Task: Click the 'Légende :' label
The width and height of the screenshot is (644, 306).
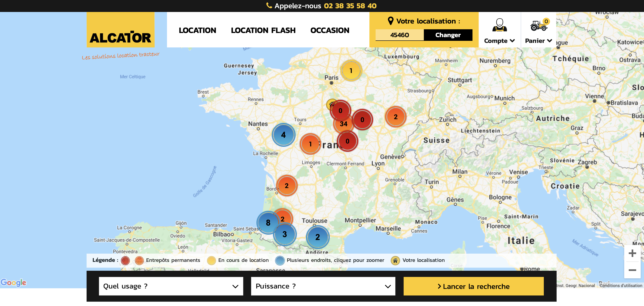Action: point(105,260)
